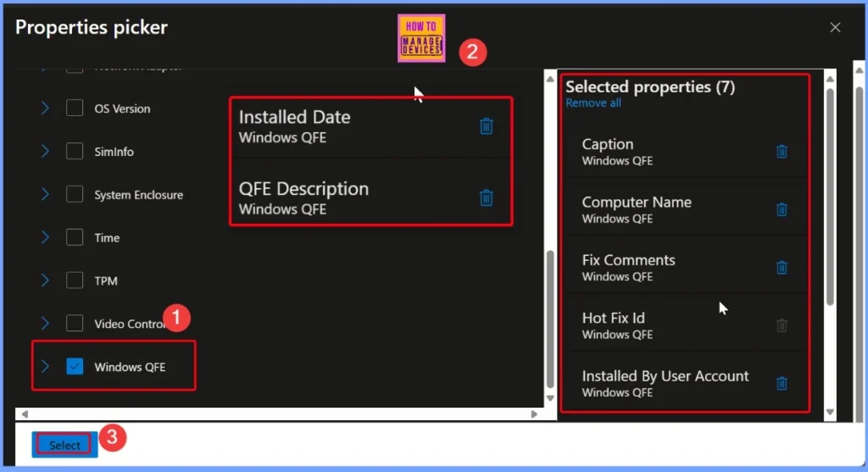Expand the Time category
The height and width of the screenshot is (472, 868).
click(45, 237)
